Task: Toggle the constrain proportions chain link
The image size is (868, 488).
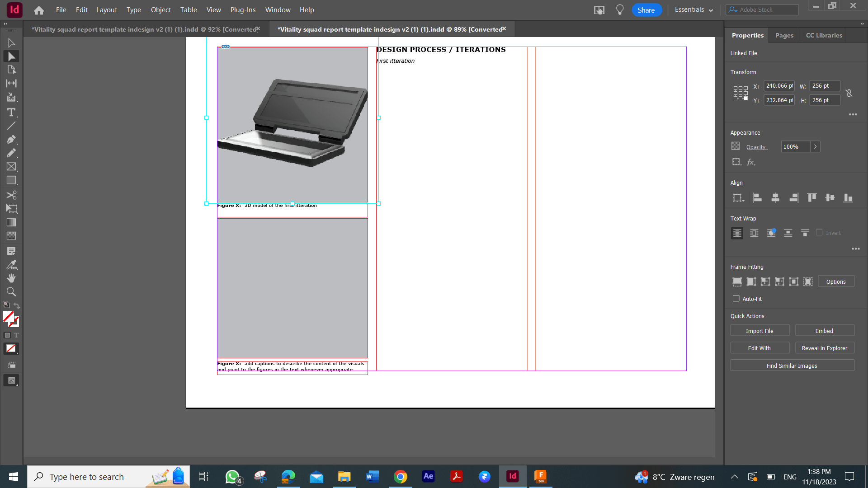Action: coord(849,93)
